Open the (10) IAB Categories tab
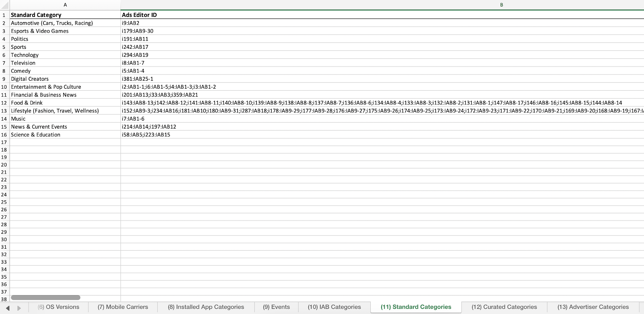 click(x=334, y=307)
